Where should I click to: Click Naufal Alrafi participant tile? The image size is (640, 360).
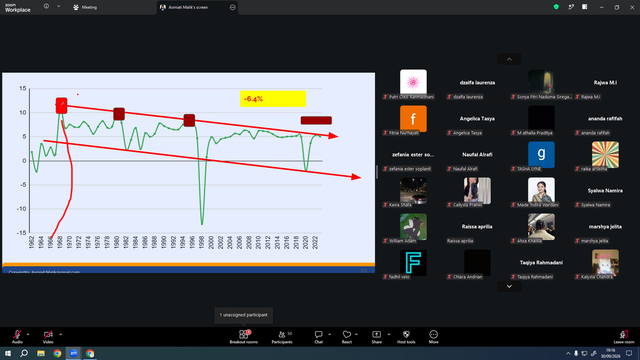pyautogui.click(x=477, y=156)
